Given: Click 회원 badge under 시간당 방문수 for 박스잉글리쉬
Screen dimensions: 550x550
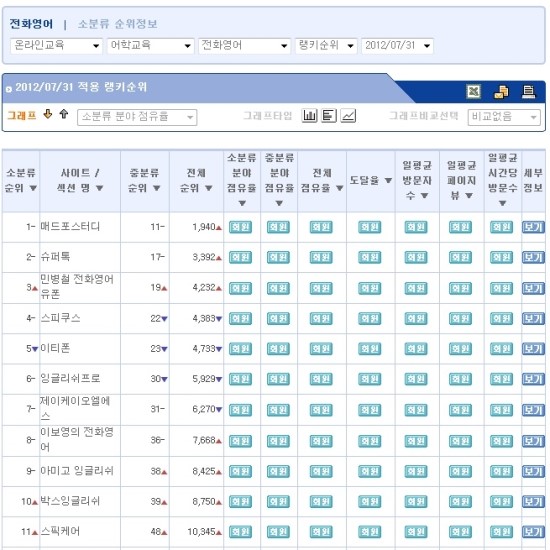Looking at the screenshot, I should coord(501,502).
